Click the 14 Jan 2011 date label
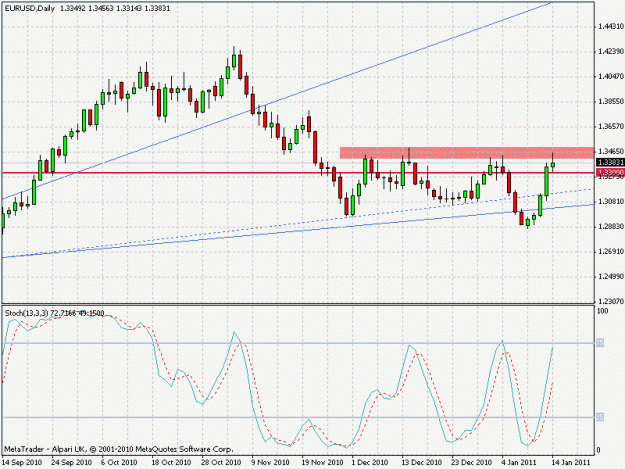This screenshot has height=469, width=625. click(x=571, y=463)
